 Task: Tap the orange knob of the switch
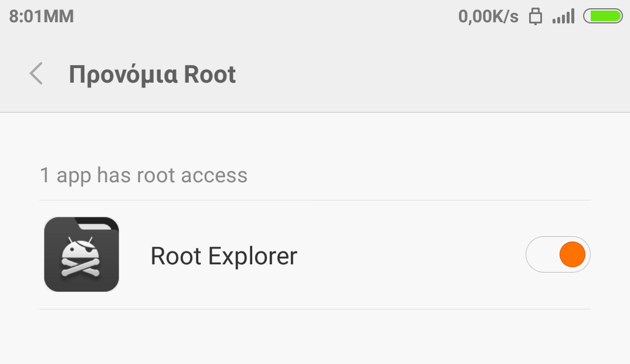[x=572, y=254]
